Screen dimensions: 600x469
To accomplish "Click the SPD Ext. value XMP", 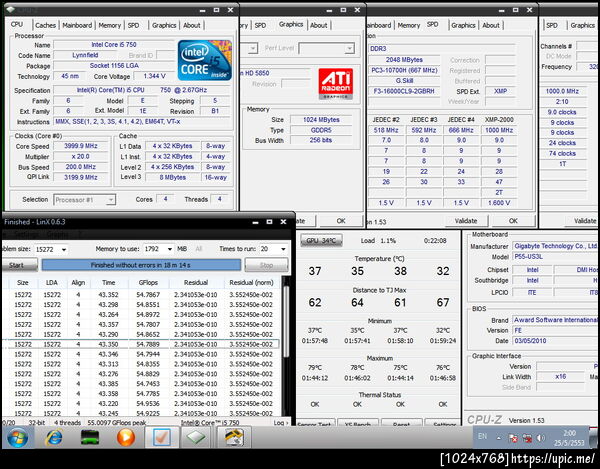I will click(500, 91).
